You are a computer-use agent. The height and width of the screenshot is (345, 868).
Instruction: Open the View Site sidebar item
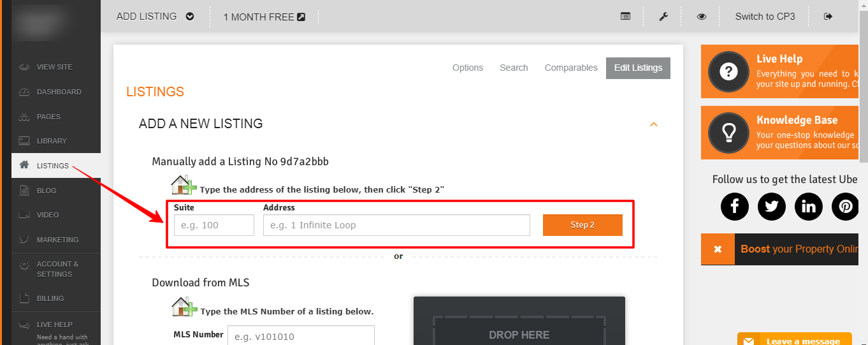(56, 67)
